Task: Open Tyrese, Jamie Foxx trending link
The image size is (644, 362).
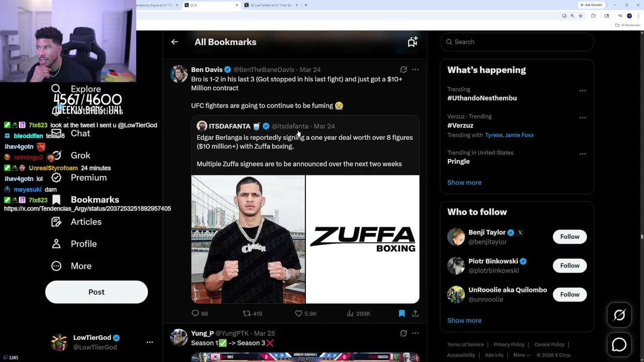Action: (x=509, y=135)
